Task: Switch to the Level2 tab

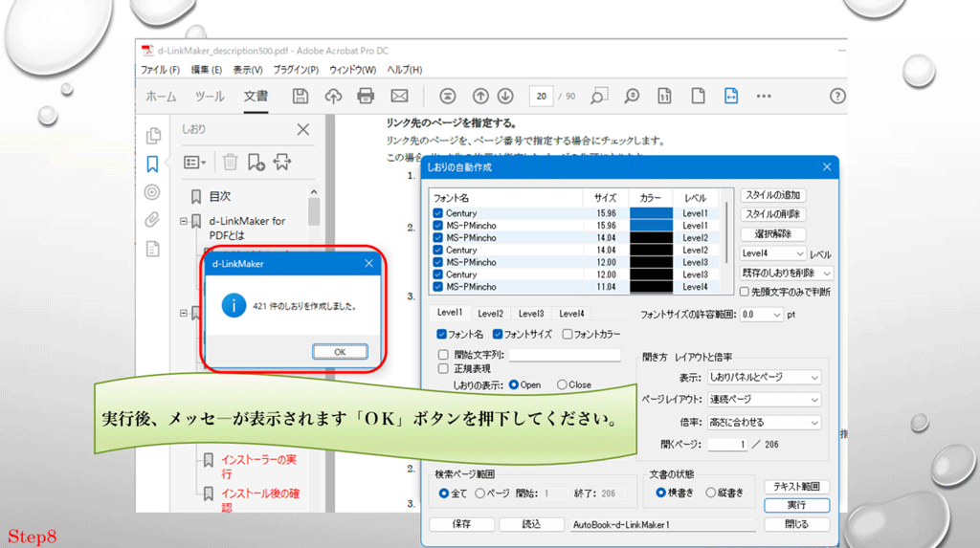Action: coord(490,313)
